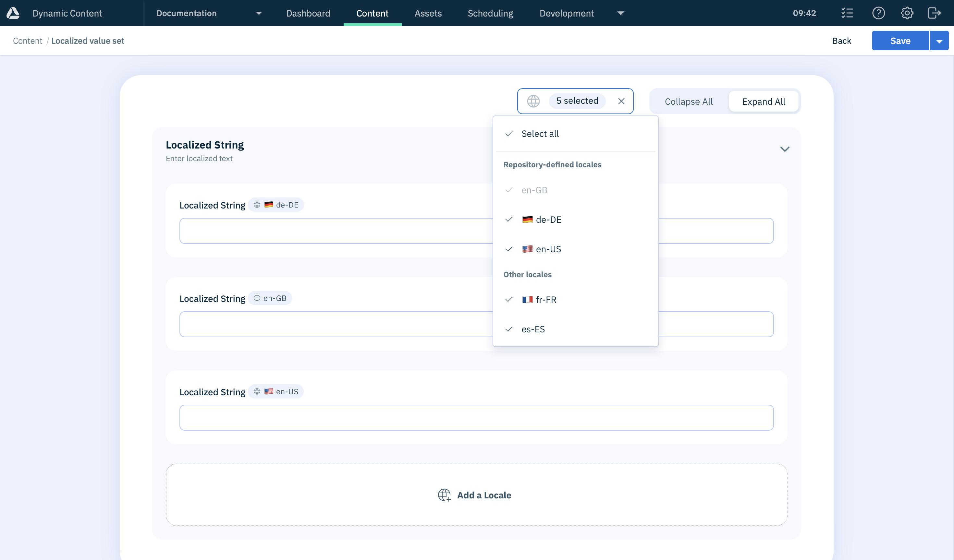954x560 pixels.
Task: Click Enter localized text description
Action: (x=199, y=159)
